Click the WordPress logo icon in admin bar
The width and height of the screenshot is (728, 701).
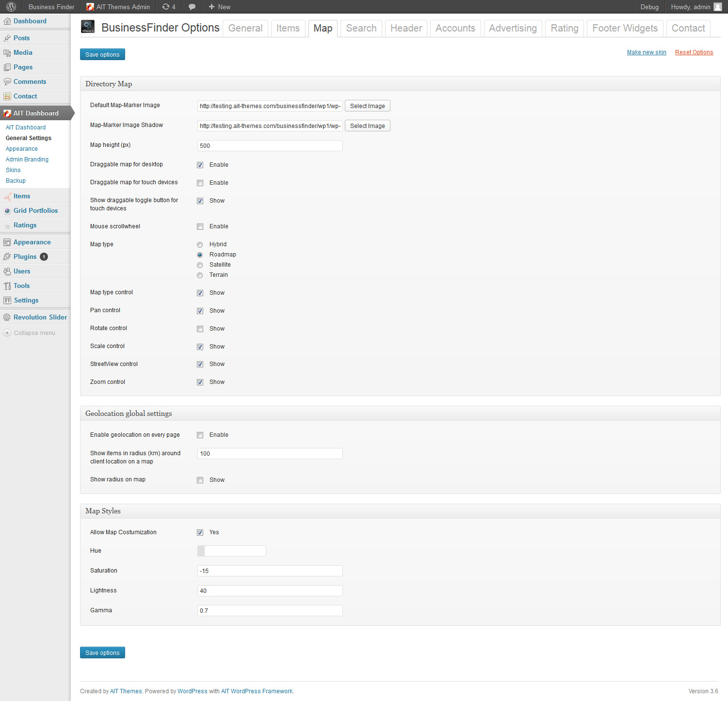(11, 7)
